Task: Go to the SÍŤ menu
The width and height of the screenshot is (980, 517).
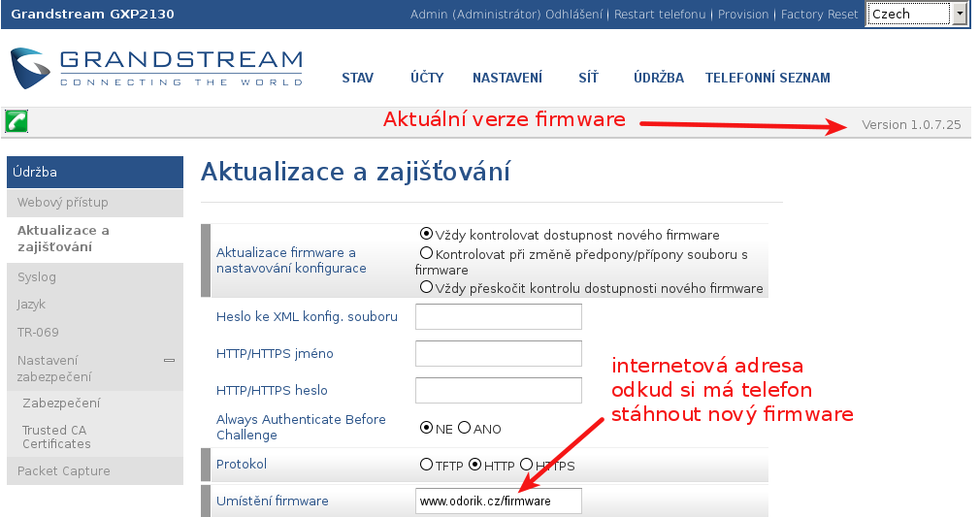Action: (588, 79)
